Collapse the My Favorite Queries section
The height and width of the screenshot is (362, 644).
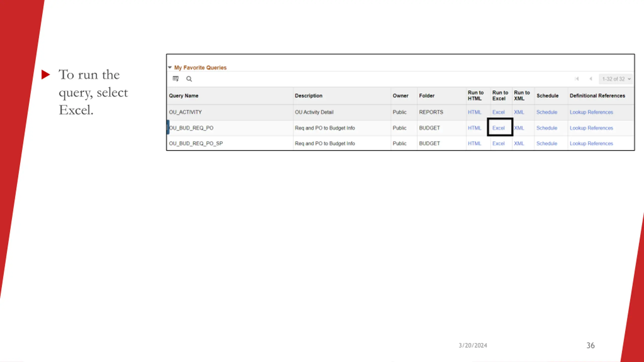click(x=170, y=67)
